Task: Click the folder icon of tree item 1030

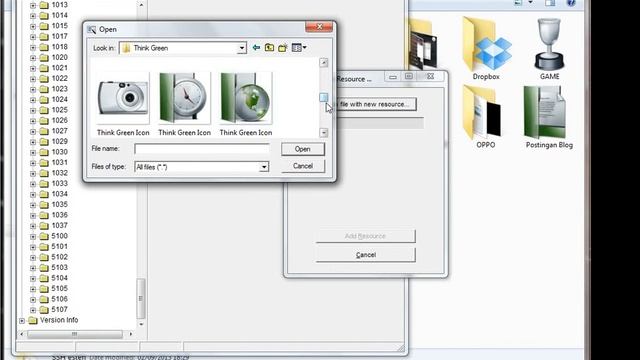Action: coord(44,152)
